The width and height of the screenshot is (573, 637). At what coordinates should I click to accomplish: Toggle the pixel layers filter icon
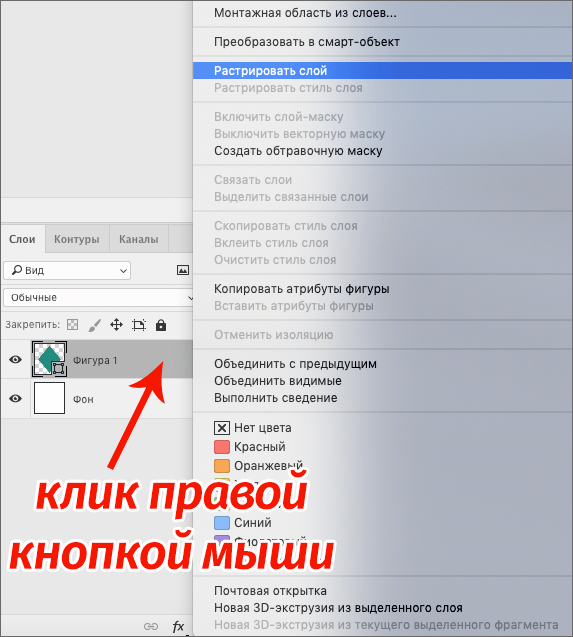point(183,270)
